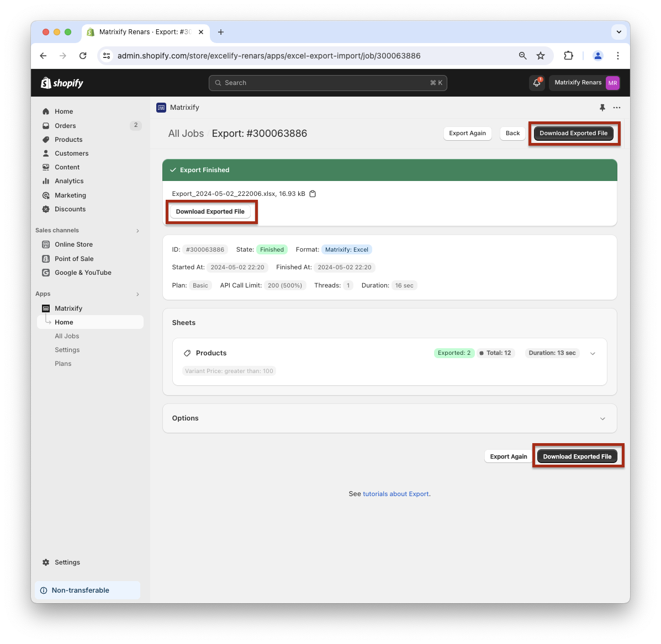Image resolution: width=661 pixels, height=644 pixels.
Task: Expand the Sales channels section
Action: coord(138,231)
